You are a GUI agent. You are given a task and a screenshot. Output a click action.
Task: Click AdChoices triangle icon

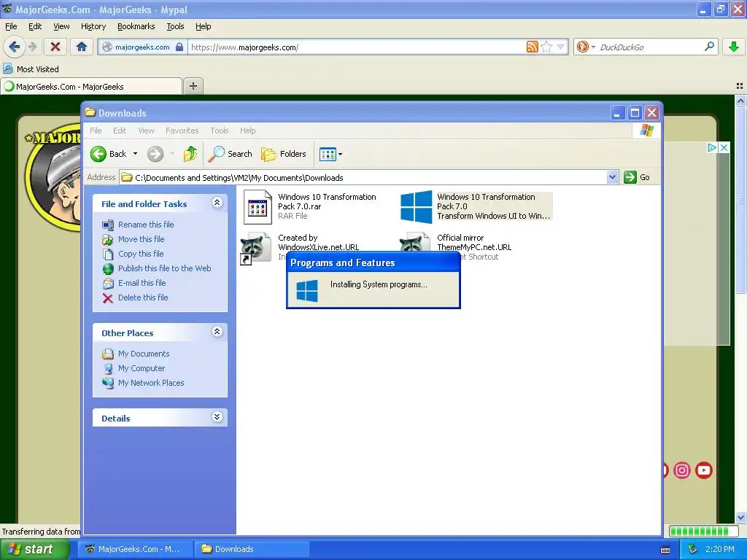tap(712, 147)
